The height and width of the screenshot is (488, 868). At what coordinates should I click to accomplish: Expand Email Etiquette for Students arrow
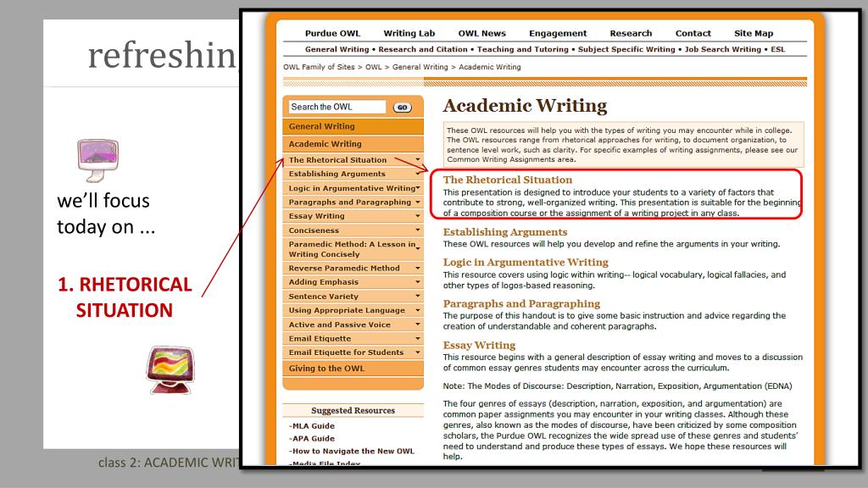[x=418, y=352]
